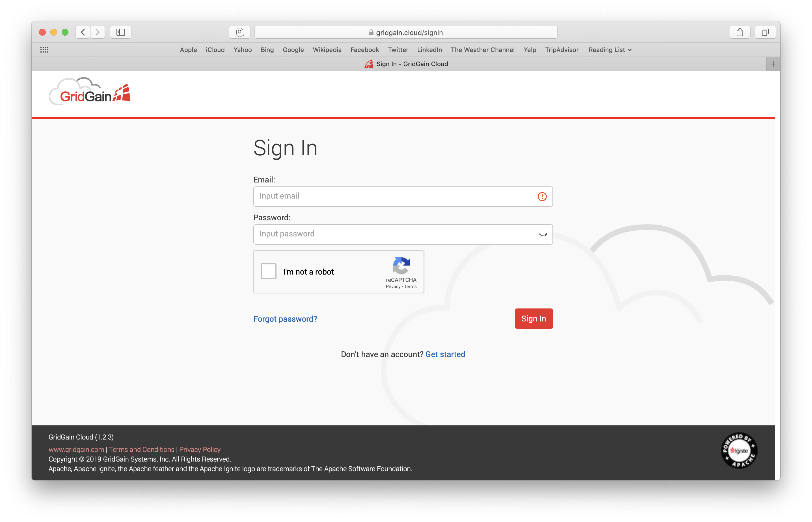This screenshot has height=522, width=812.
Task: Click the Sign In button
Action: tap(533, 319)
